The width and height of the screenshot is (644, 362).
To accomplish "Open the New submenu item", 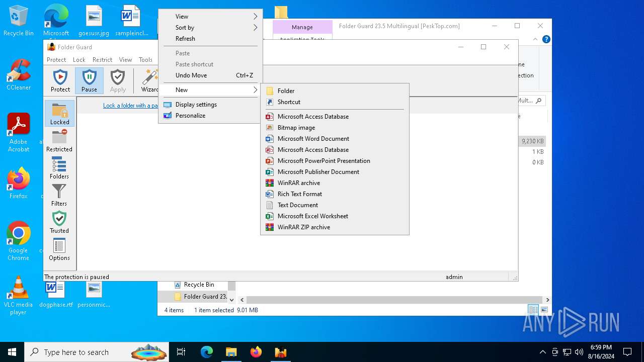I will click(210, 90).
